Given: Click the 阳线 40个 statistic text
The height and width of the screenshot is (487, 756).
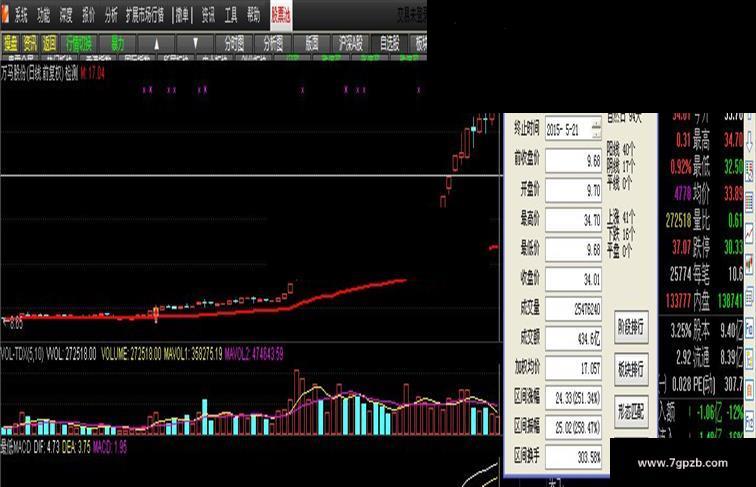Looking at the screenshot, I should pyautogui.click(x=621, y=150).
